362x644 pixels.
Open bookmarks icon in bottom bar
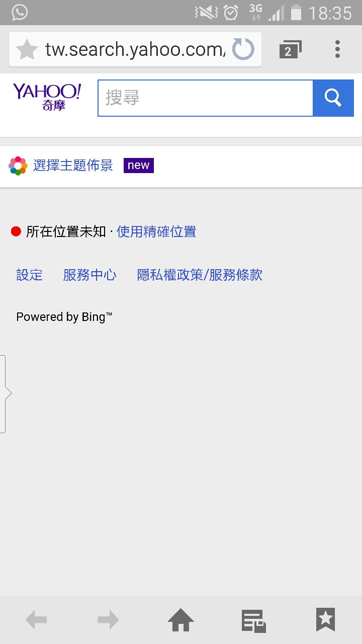(325, 619)
